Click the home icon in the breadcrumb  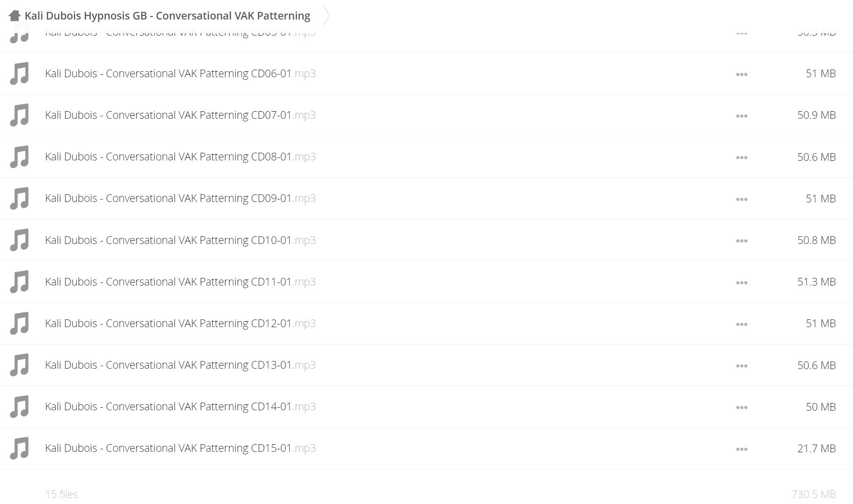click(14, 16)
